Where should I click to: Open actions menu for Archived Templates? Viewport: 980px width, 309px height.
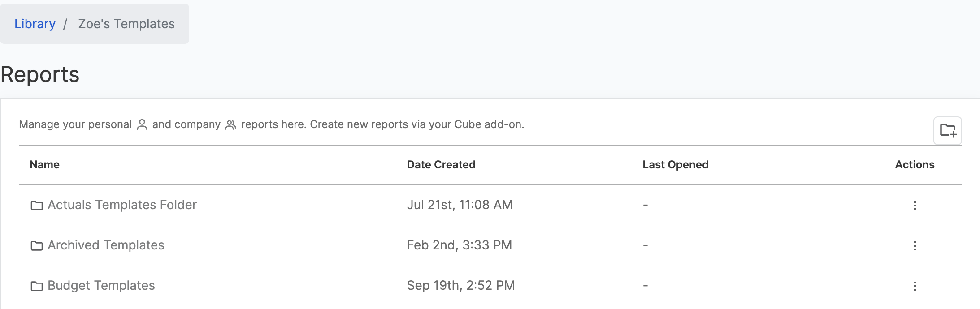click(x=915, y=246)
